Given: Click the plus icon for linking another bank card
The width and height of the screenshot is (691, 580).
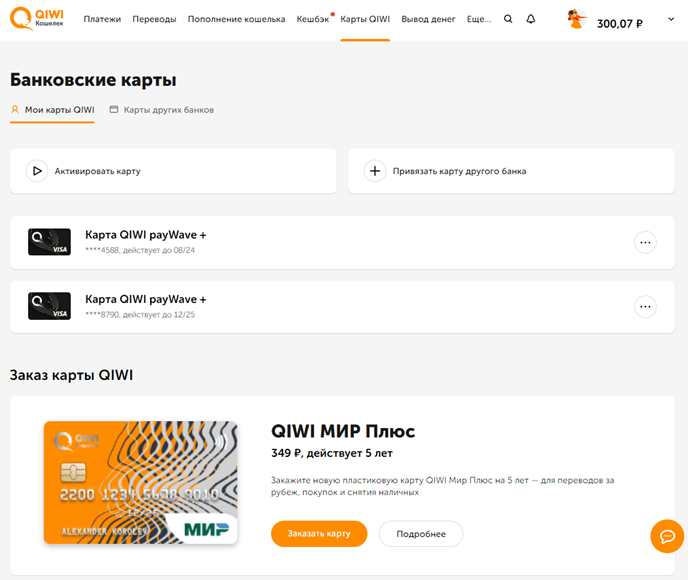Looking at the screenshot, I should (375, 171).
